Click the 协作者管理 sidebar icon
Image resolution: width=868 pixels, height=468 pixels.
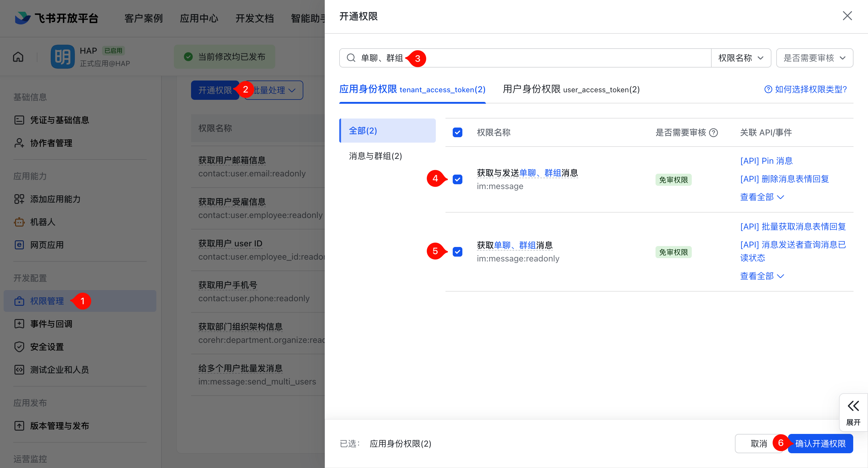pos(19,143)
